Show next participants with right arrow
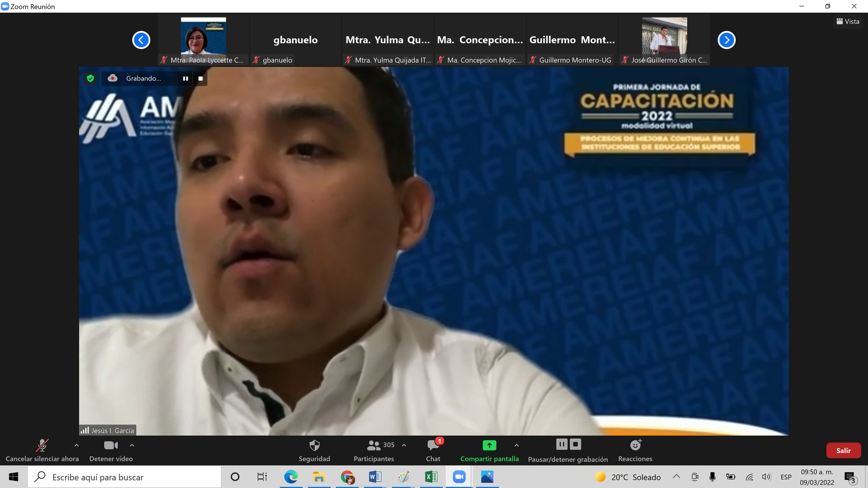868x488 pixels. click(x=726, y=40)
